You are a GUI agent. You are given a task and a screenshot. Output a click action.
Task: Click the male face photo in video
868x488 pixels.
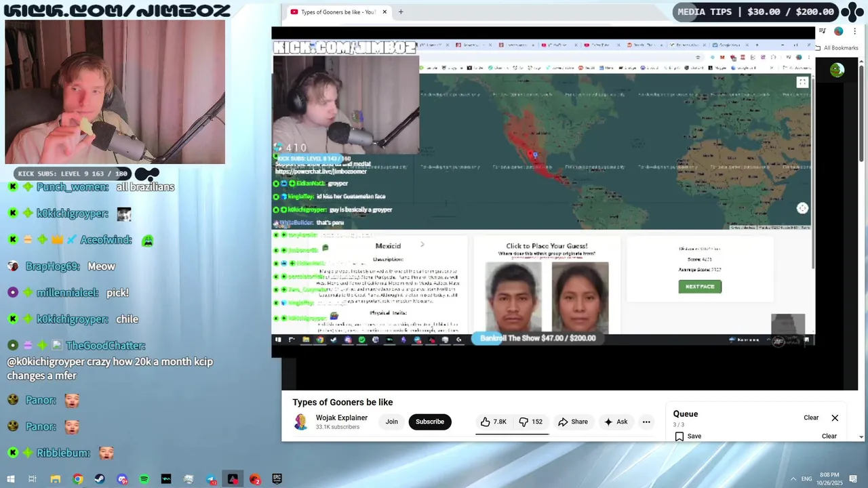coord(513,298)
